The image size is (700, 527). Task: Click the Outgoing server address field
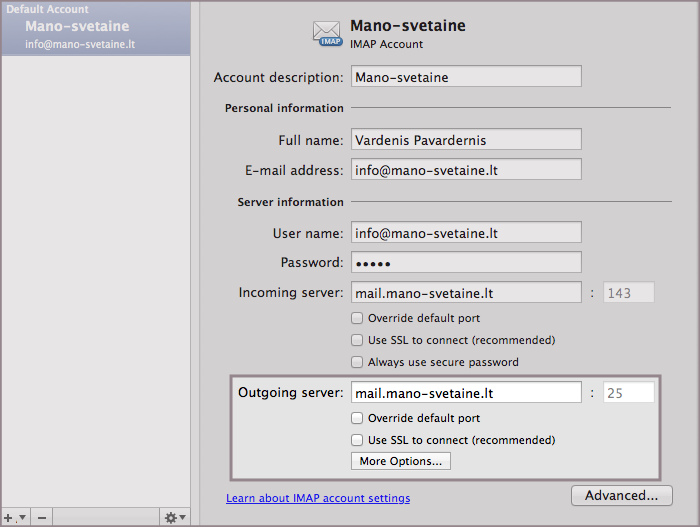[x=465, y=393]
